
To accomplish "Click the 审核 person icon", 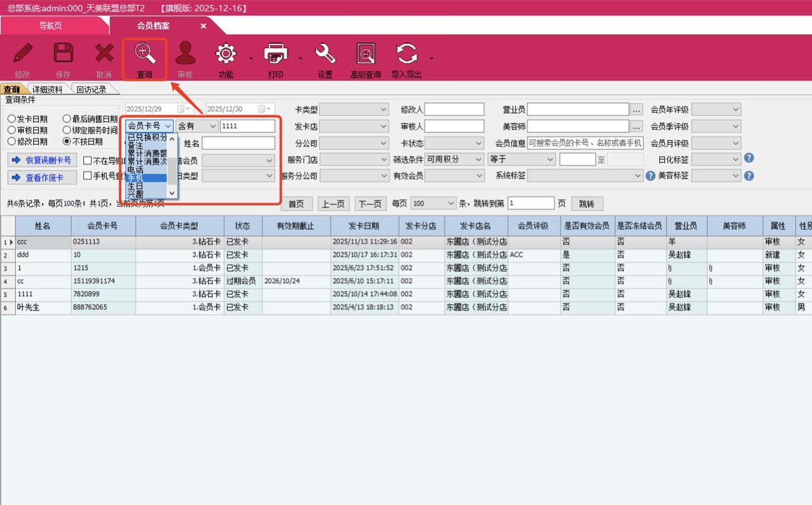I will [185, 55].
